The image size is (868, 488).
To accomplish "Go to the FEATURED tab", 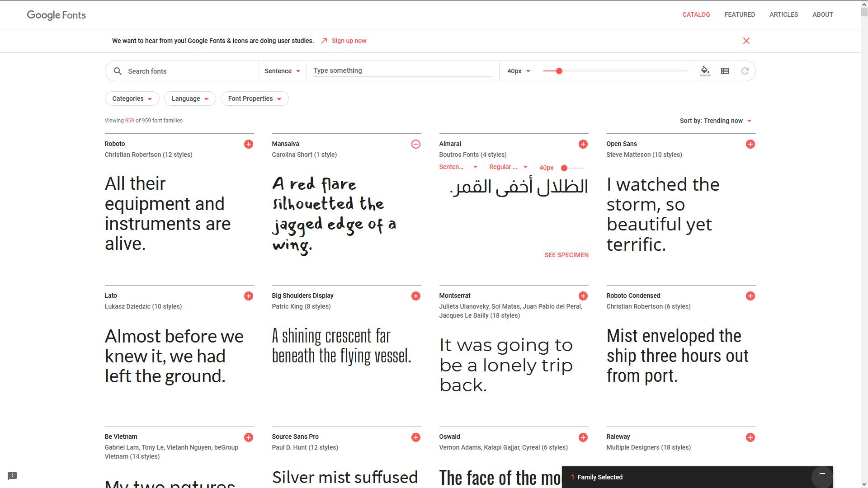I will tap(740, 14).
